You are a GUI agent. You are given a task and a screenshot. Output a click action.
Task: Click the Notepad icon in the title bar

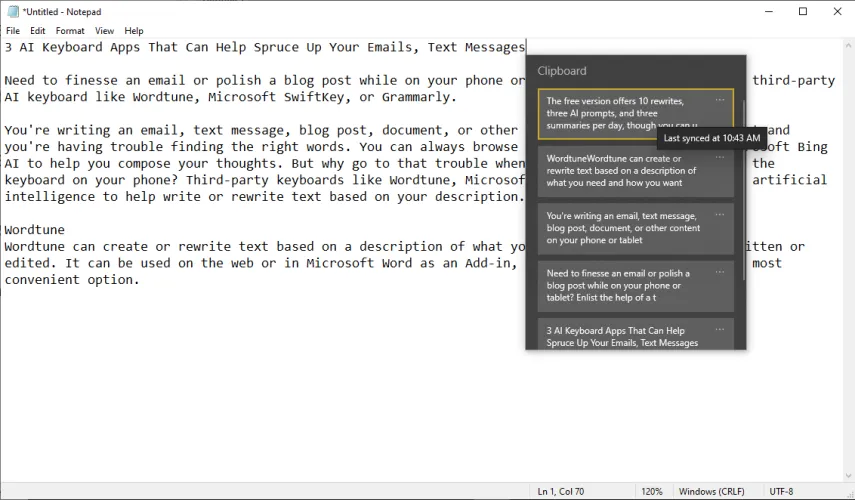pos(14,11)
